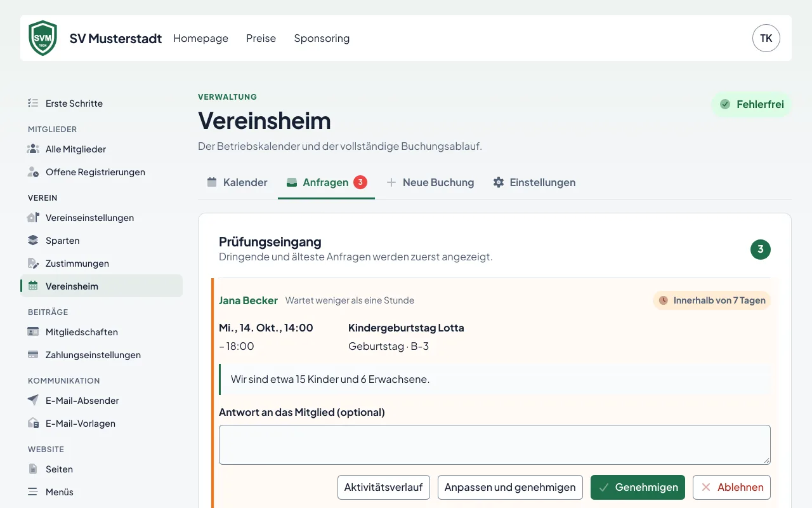Click the SV Musterstadt club name
This screenshot has width=812, height=508.
coord(115,38)
